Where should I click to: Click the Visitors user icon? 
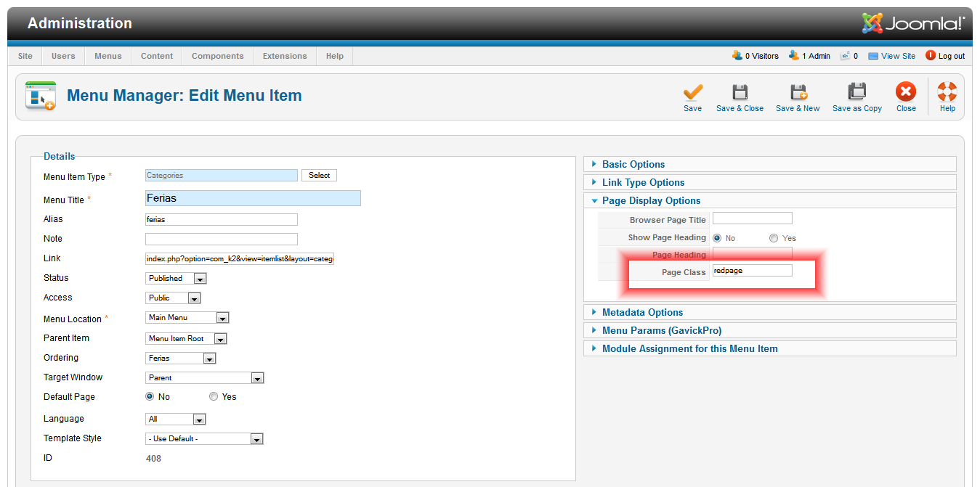point(737,56)
